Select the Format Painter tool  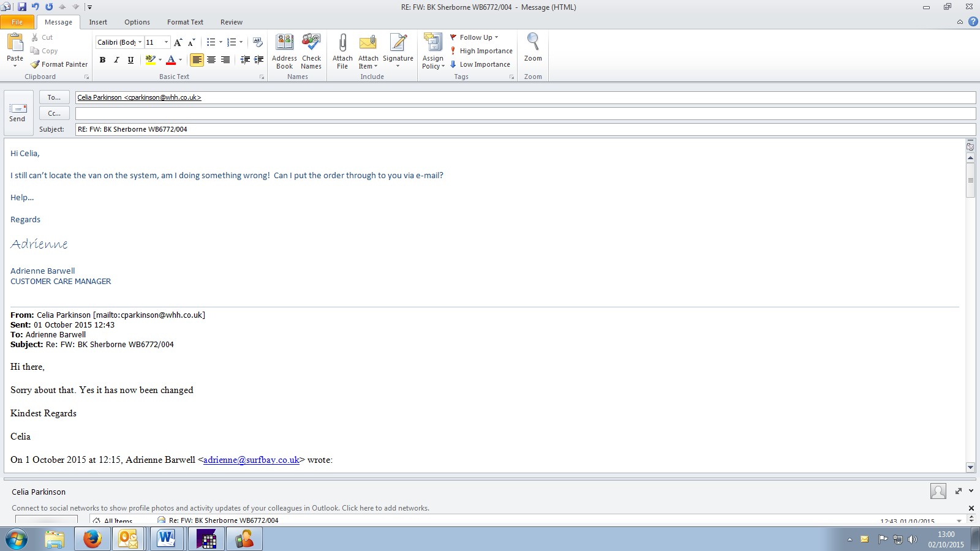pyautogui.click(x=59, y=64)
